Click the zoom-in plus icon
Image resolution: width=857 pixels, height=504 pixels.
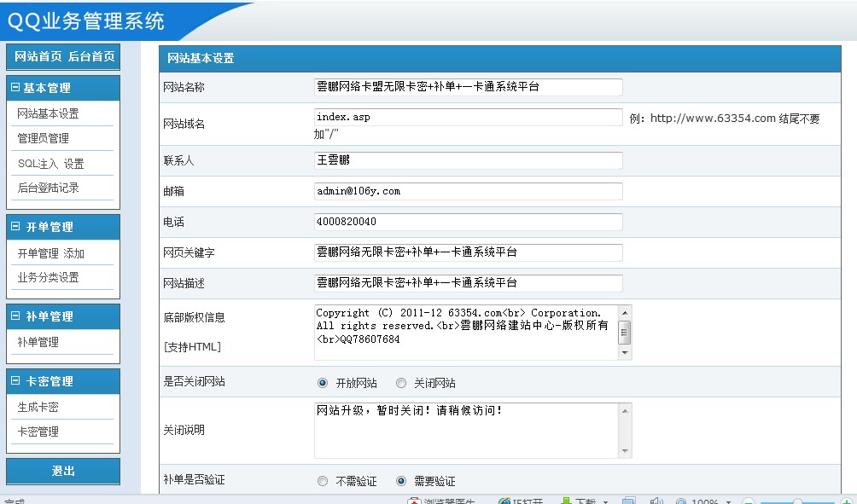846,501
